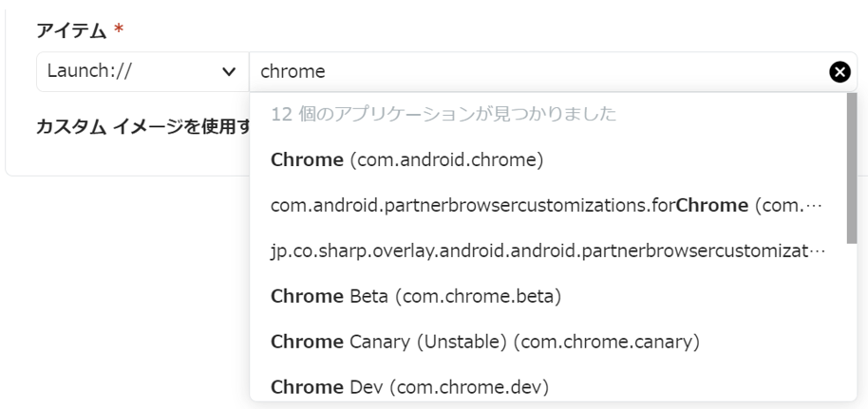Select Chrome Beta (com.chrome.beta)
The height and width of the screenshot is (409, 868).
tap(416, 296)
